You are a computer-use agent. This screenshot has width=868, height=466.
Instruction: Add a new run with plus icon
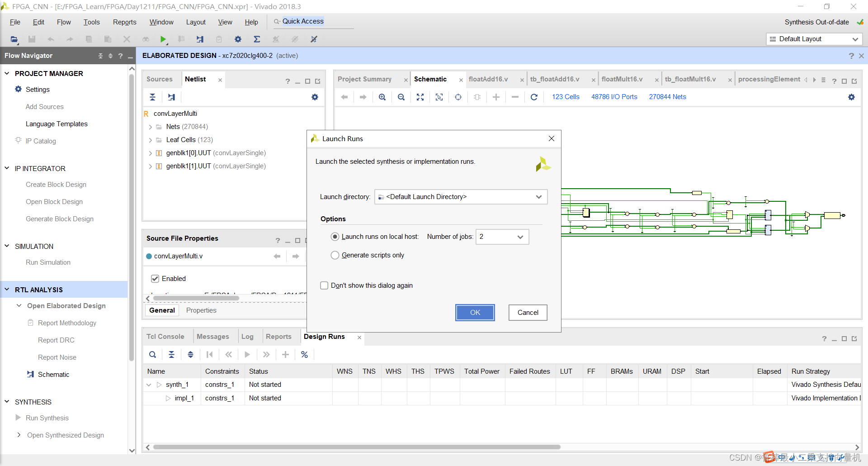(x=285, y=354)
